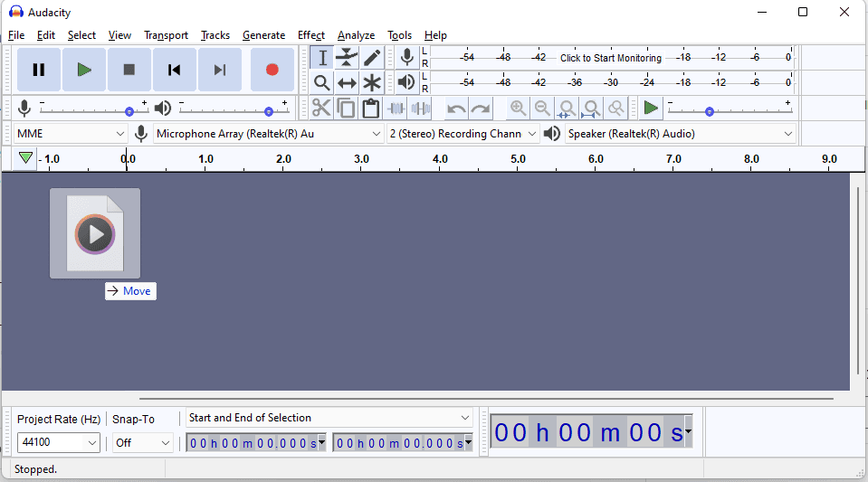Open the Transport menu

(166, 35)
